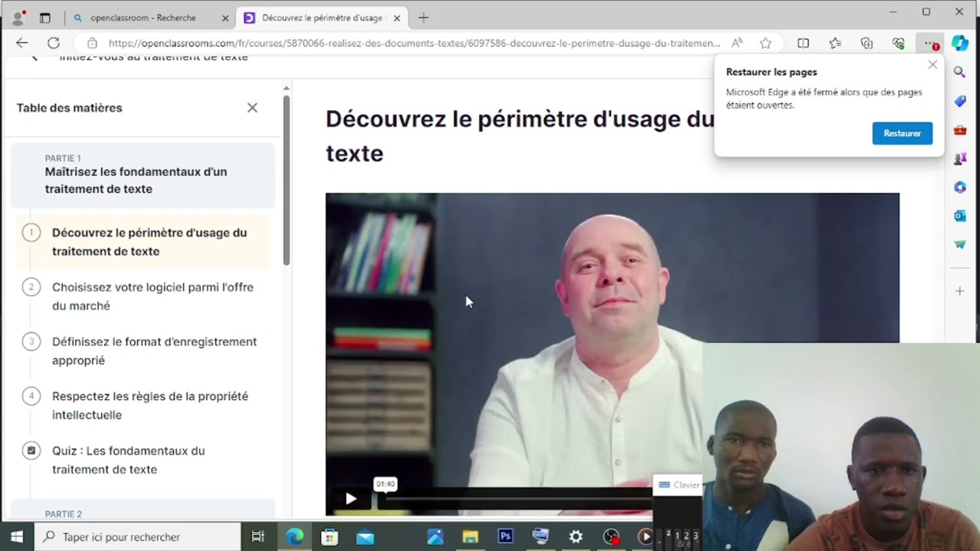Open the Mail app on the taskbar

365,536
